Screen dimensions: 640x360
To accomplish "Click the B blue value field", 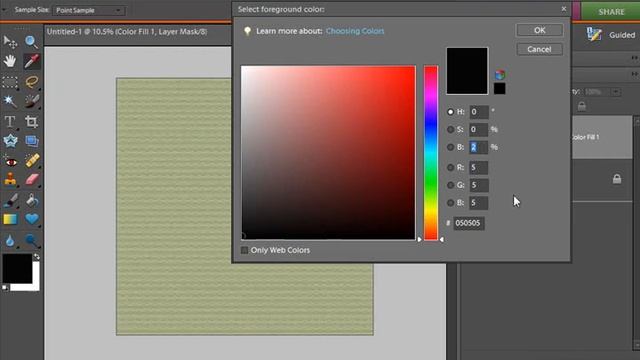I will (x=478, y=203).
